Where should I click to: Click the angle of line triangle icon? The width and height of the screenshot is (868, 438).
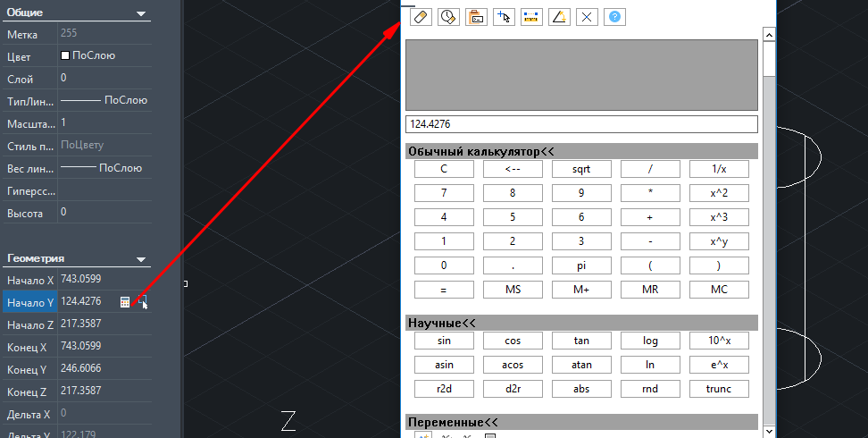coord(559,17)
